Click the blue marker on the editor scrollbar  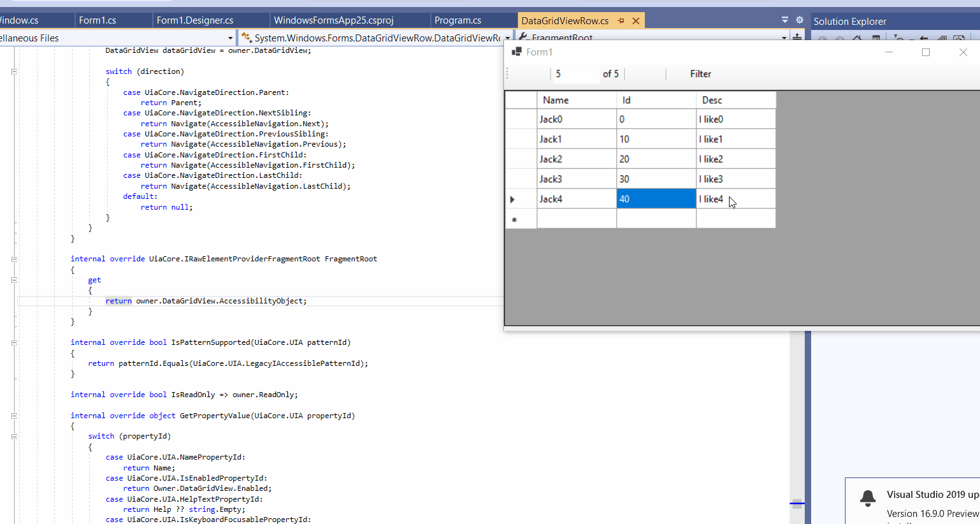(797, 504)
